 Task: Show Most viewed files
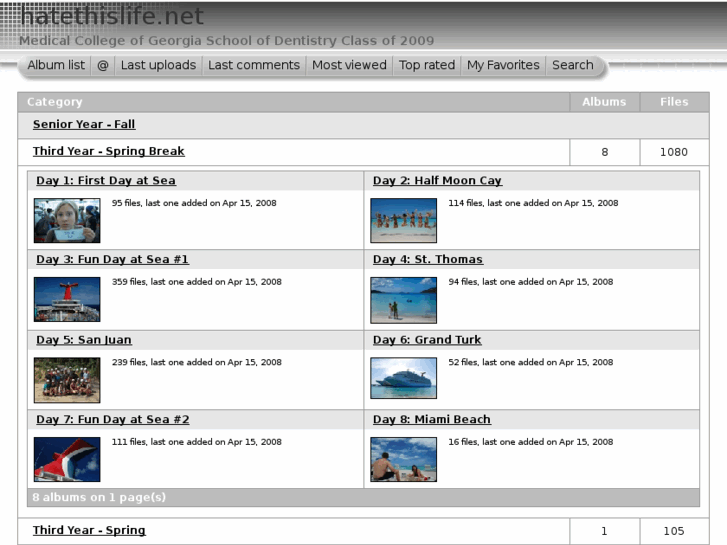click(349, 65)
